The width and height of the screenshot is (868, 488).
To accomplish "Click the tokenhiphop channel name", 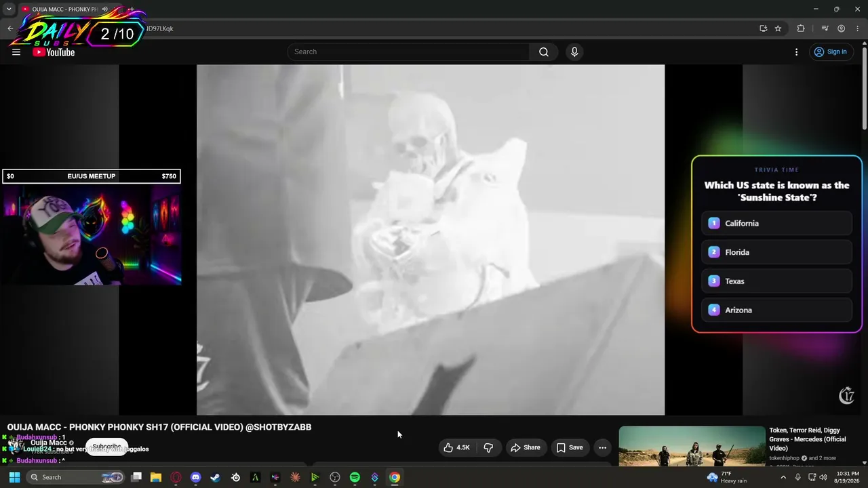I will [x=785, y=458].
